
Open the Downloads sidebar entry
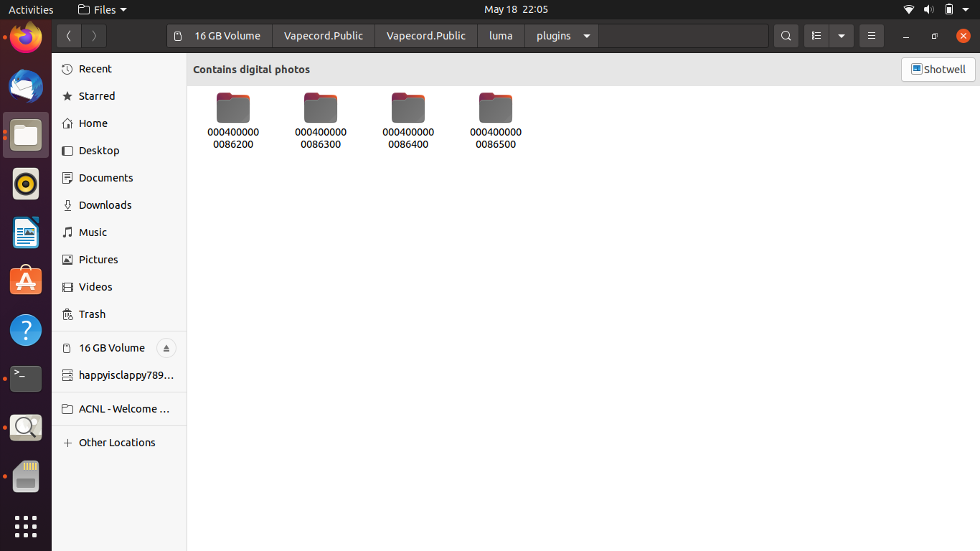105,204
